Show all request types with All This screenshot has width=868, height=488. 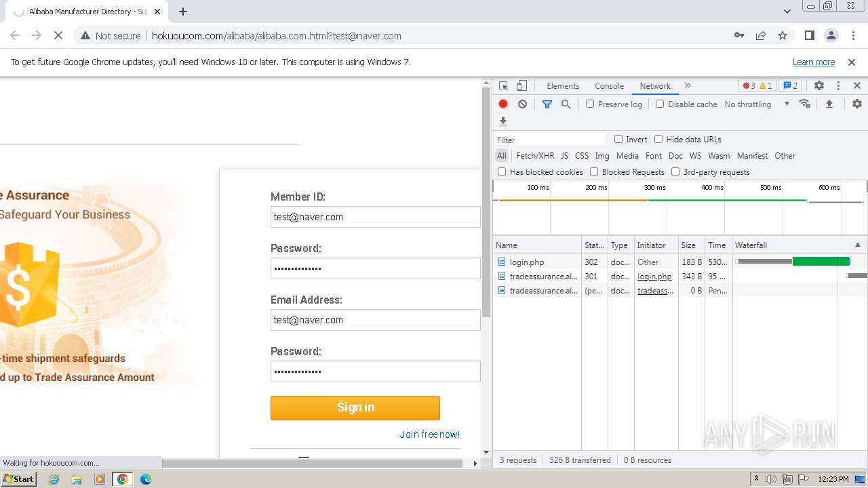[502, 156]
